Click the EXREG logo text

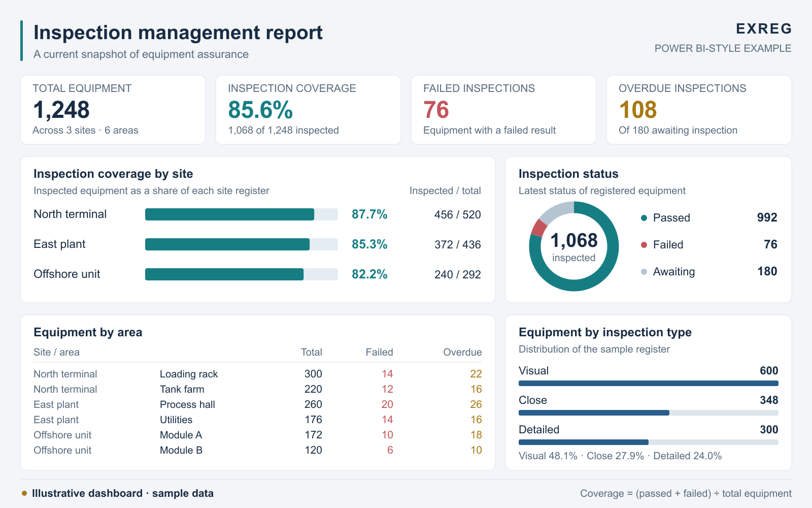click(x=764, y=28)
